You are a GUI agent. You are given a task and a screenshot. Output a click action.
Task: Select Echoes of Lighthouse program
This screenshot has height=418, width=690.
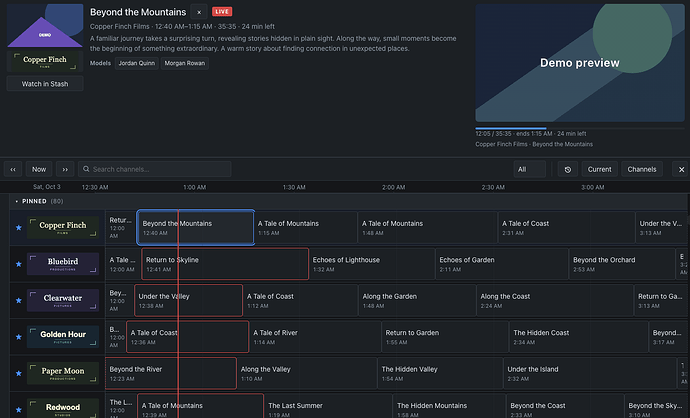pyautogui.click(x=372, y=264)
